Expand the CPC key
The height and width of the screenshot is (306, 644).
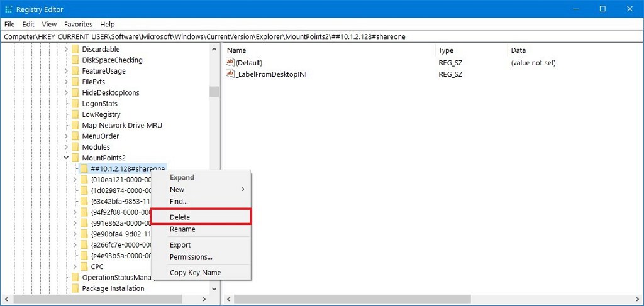(75, 266)
